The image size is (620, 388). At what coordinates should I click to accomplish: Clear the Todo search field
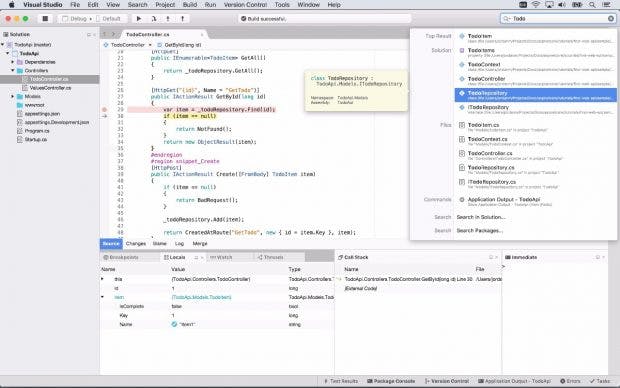[611, 19]
